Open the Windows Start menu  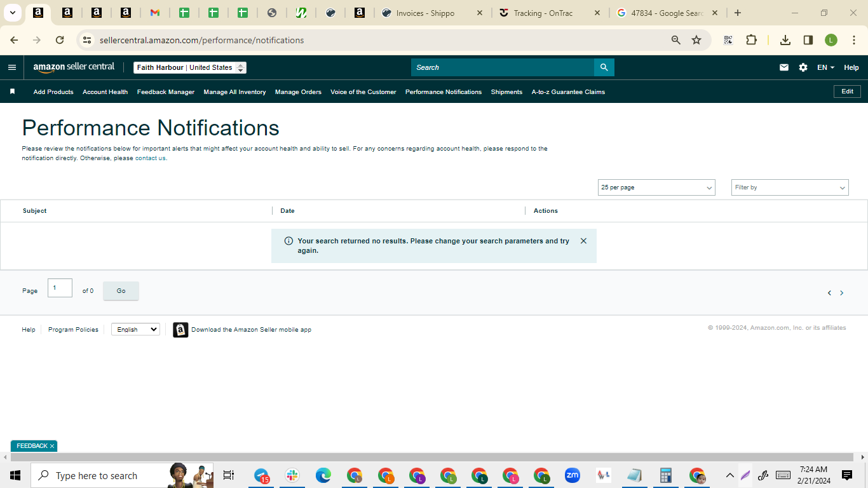point(15,475)
